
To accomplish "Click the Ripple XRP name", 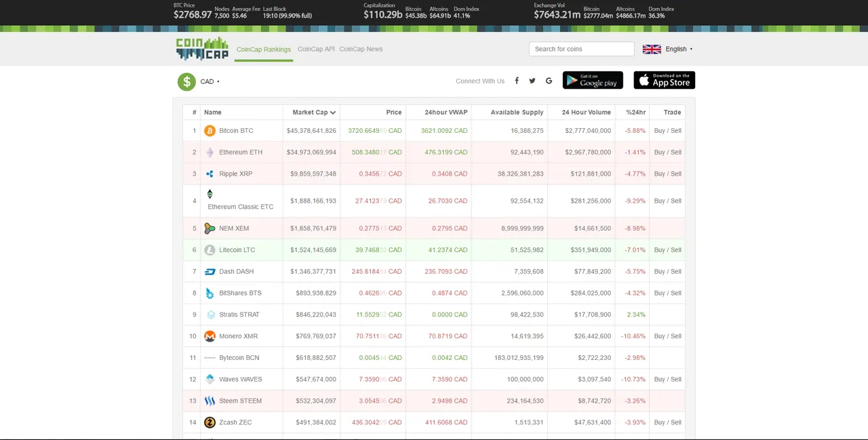I will coord(236,174).
